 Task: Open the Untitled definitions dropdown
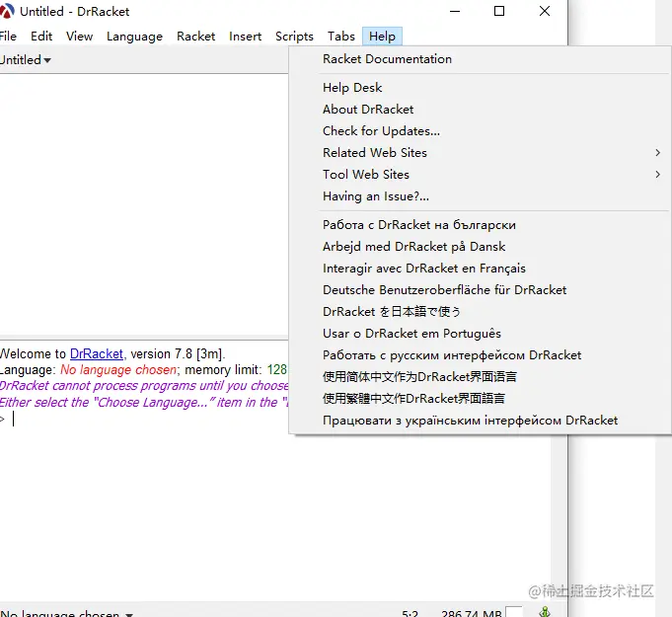26,60
